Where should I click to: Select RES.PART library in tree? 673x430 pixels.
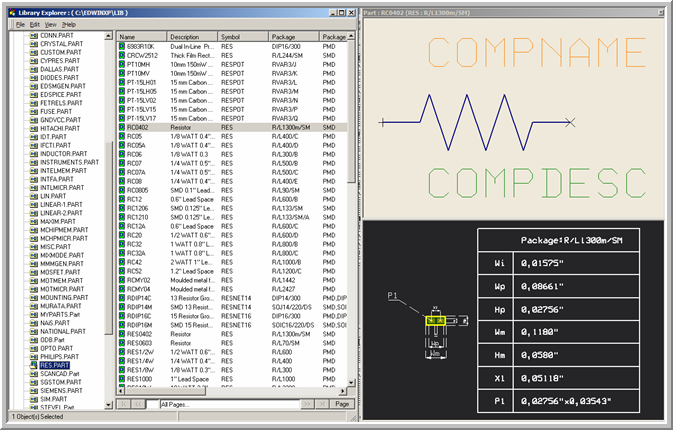[x=55, y=365]
